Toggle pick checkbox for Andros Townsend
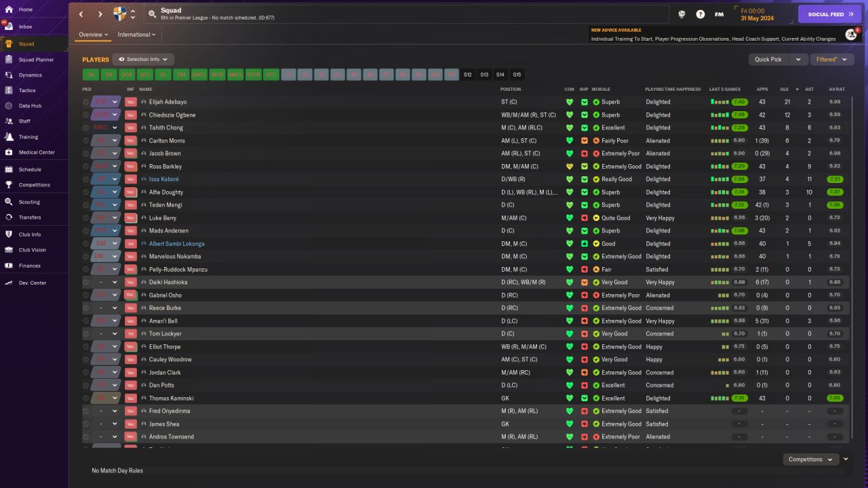The width and height of the screenshot is (868, 488). click(x=86, y=437)
